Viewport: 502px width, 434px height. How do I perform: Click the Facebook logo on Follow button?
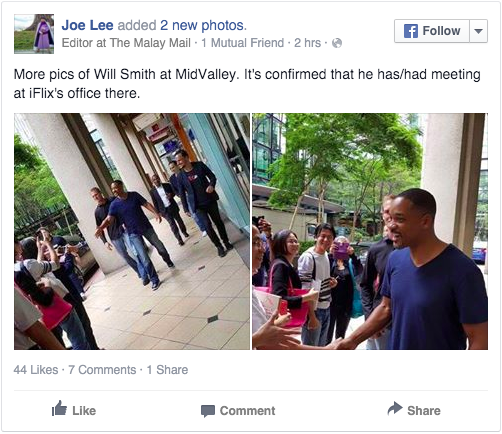click(x=411, y=31)
